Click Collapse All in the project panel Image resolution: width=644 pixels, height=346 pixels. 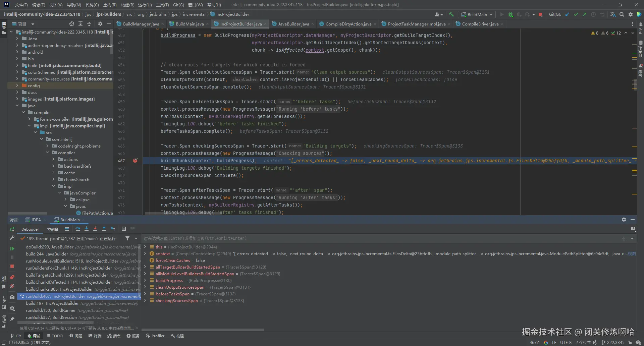point(89,24)
